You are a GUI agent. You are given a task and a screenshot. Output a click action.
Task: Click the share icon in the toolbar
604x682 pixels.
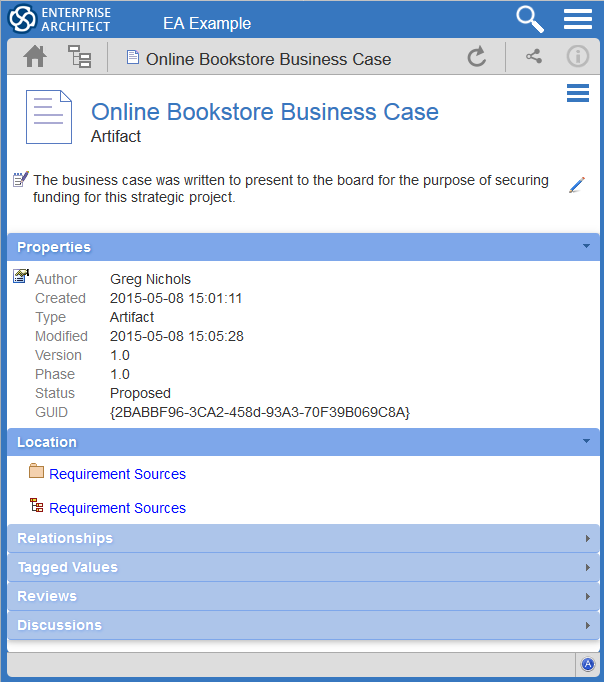click(534, 57)
